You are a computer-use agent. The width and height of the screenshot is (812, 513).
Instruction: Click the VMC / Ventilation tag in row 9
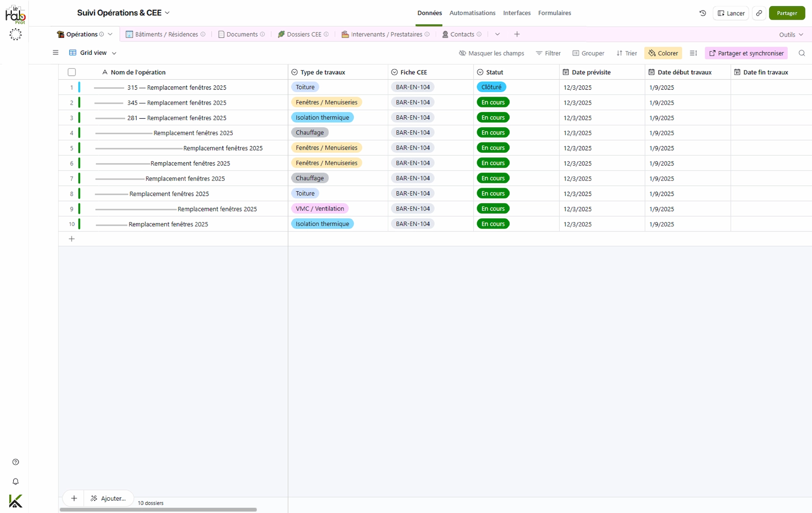pos(320,209)
